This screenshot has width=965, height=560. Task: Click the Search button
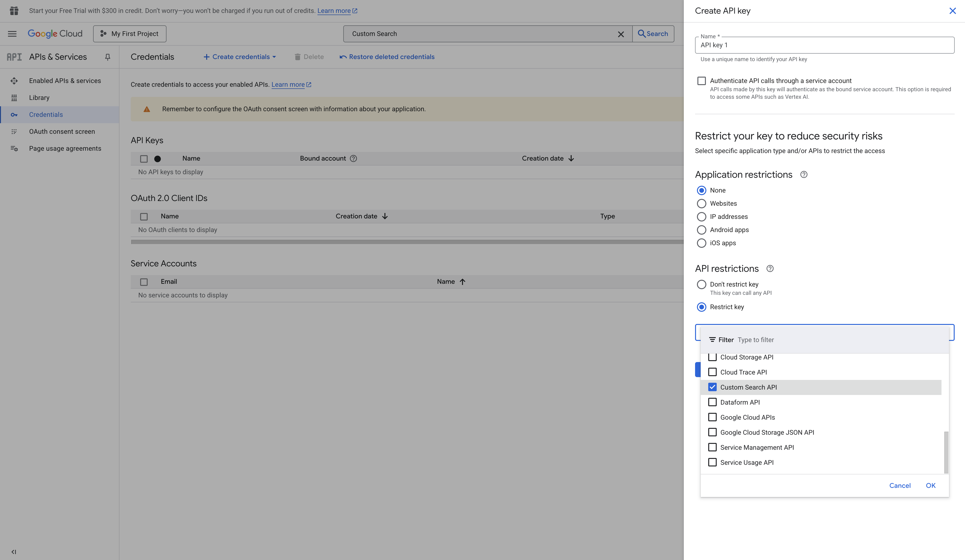pyautogui.click(x=653, y=34)
